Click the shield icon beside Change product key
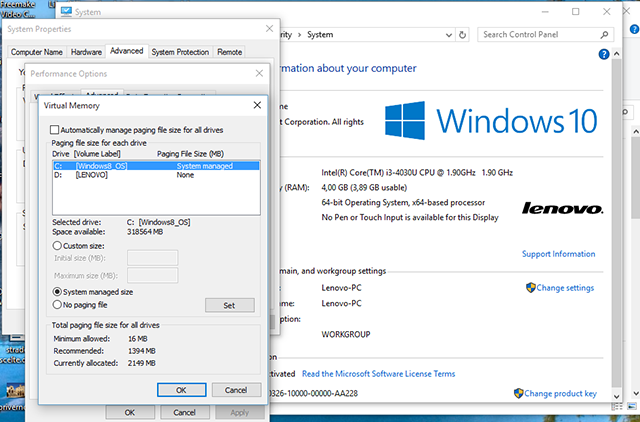This screenshot has width=640, height=422. pos(518,393)
